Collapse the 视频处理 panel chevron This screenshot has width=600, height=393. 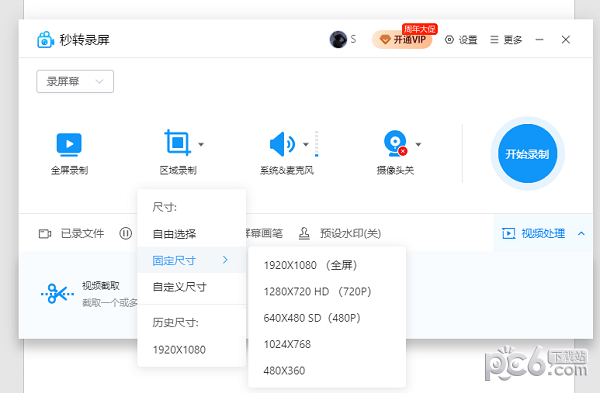click(x=581, y=233)
